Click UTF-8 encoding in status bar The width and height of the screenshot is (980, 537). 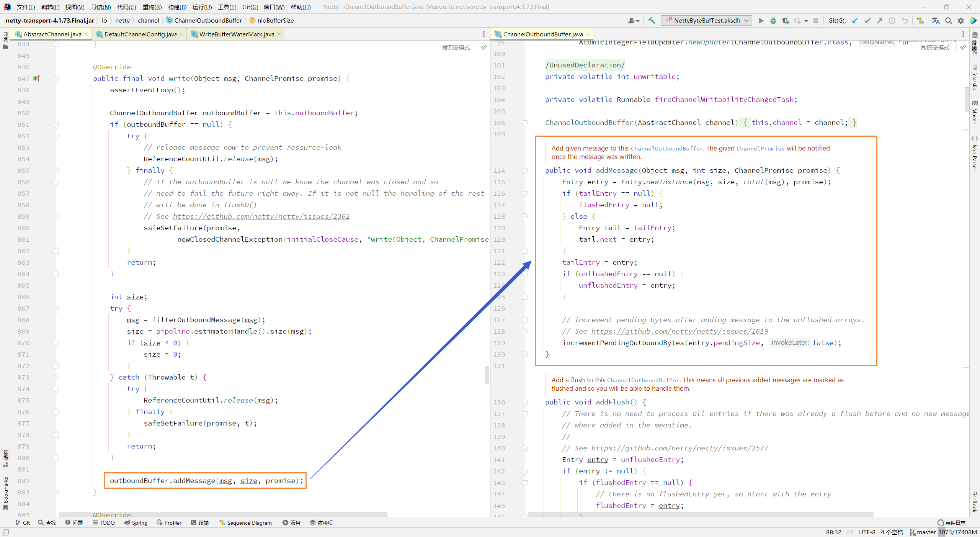pyautogui.click(x=867, y=532)
